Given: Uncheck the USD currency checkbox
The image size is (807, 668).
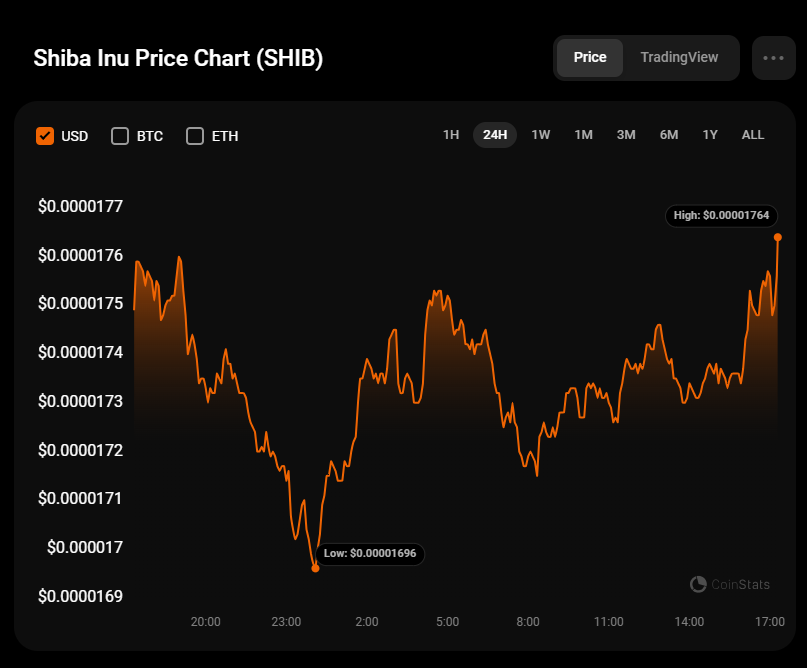Looking at the screenshot, I should tap(45, 136).
